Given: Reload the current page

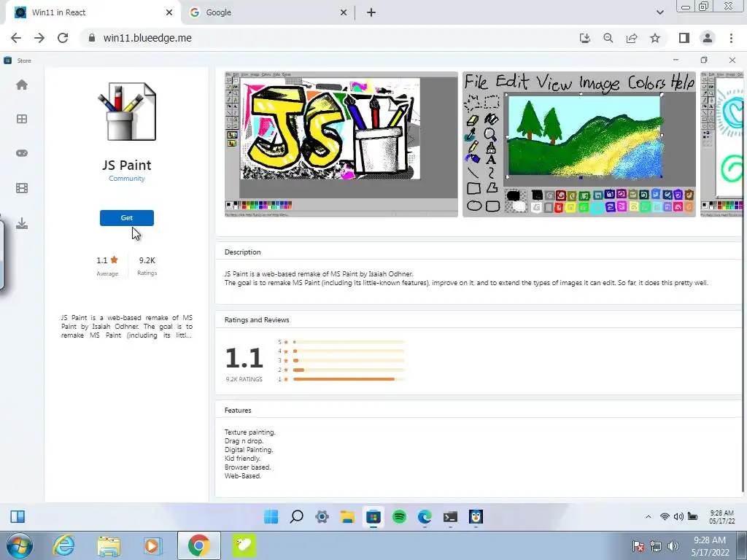Looking at the screenshot, I should coord(63,38).
